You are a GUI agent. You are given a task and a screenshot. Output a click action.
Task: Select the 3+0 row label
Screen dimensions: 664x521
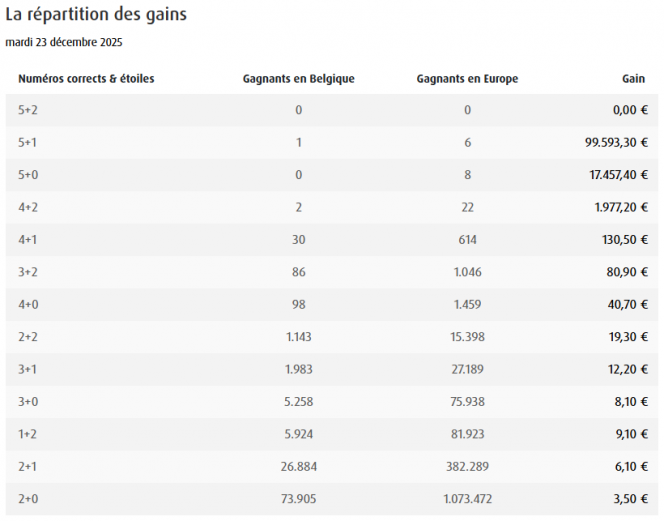(27, 401)
